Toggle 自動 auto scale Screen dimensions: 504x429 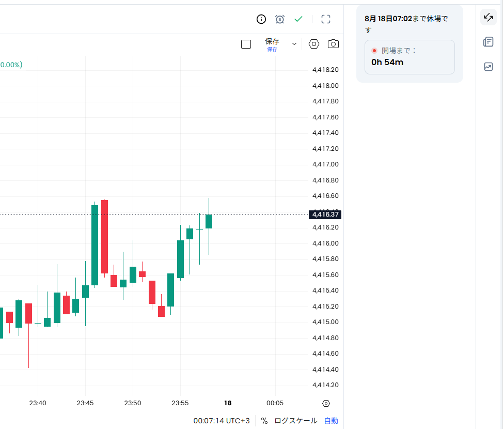[x=331, y=421]
